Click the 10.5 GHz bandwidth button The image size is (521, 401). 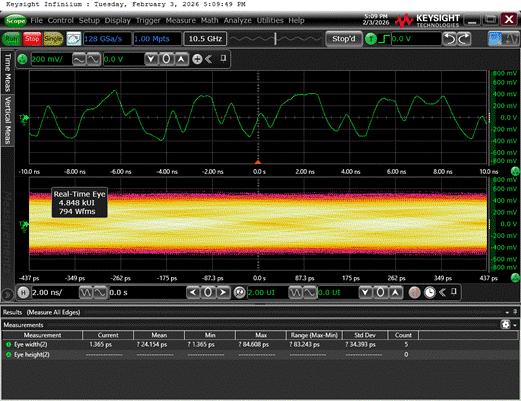pos(205,39)
